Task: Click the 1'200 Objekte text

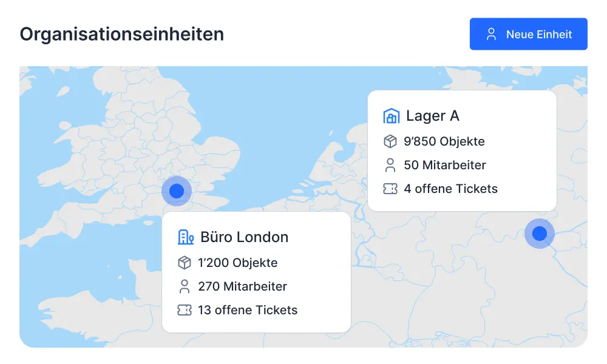Action: (x=238, y=263)
